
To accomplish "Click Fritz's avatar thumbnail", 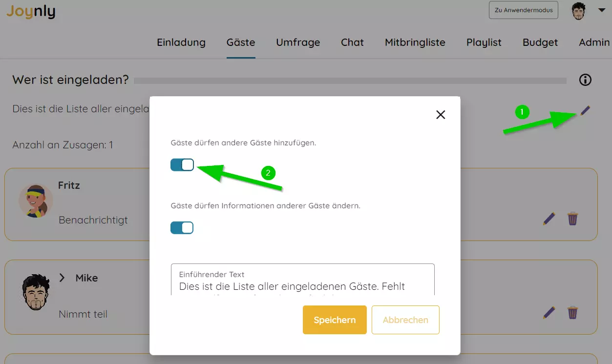I will pos(36,201).
